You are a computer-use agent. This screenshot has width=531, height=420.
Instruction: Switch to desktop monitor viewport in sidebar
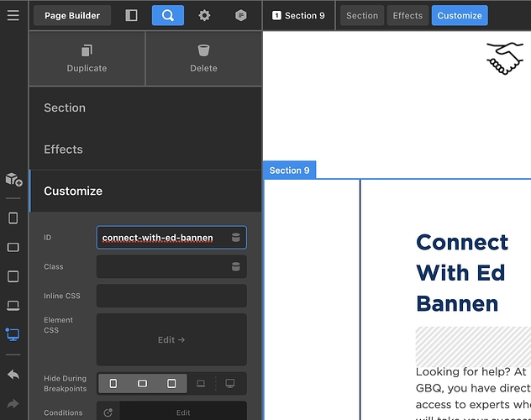tap(13, 334)
